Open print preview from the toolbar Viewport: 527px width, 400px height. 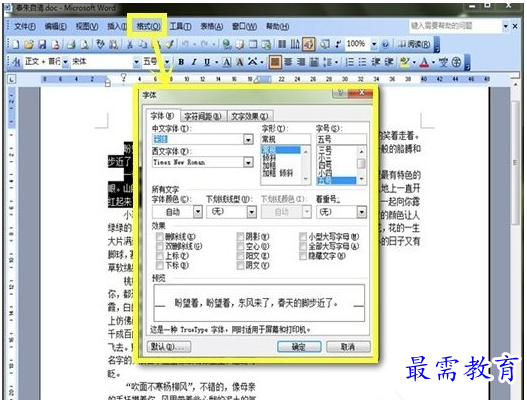[x=84, y=44]
